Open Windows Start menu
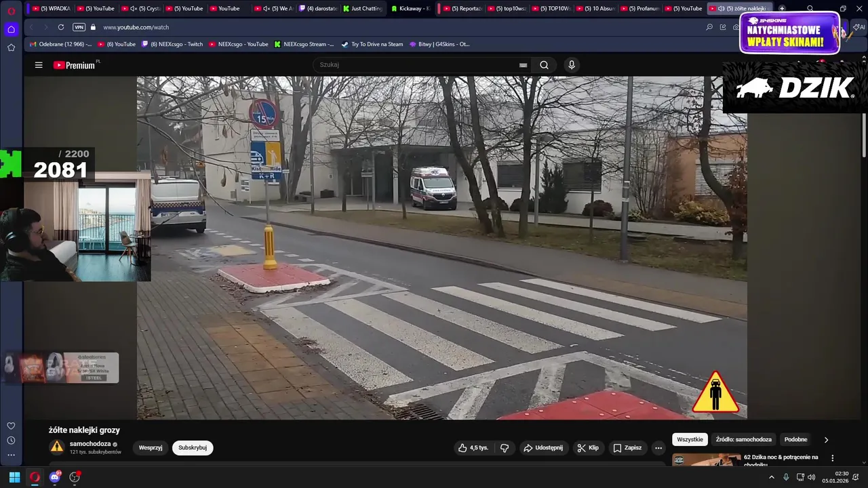This screenshot has height=488, width=868. [14, 477]
